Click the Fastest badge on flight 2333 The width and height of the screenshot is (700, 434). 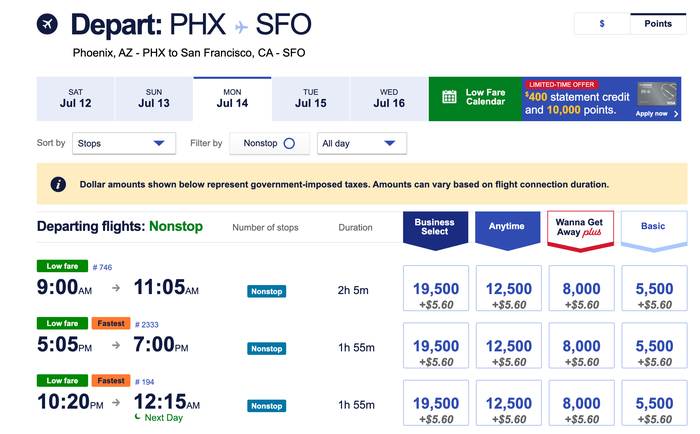point(111,323)
